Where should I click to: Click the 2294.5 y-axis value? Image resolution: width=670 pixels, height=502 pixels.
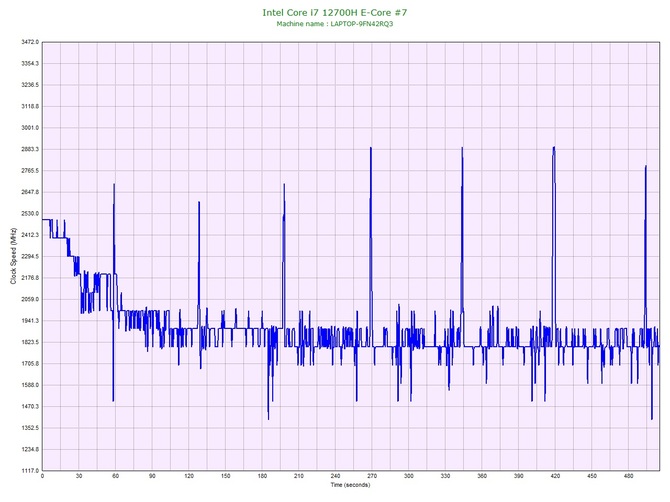point(30,256)
